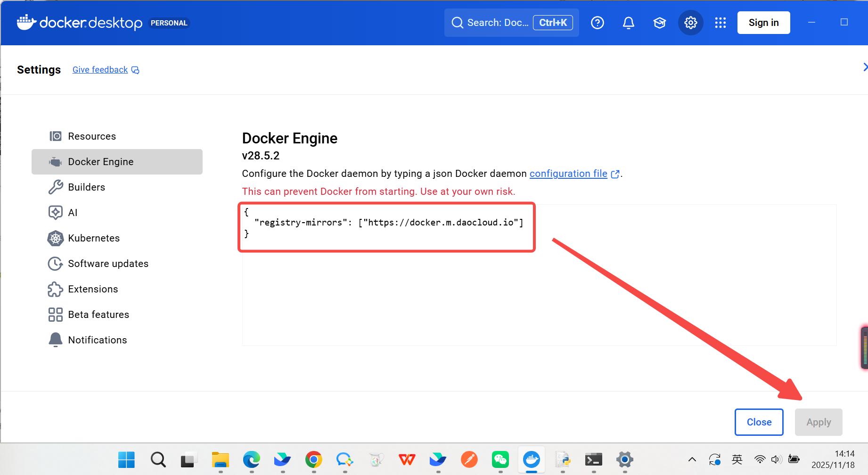Click the Search Docker field
Screen dimensions: 868x475
512,23
